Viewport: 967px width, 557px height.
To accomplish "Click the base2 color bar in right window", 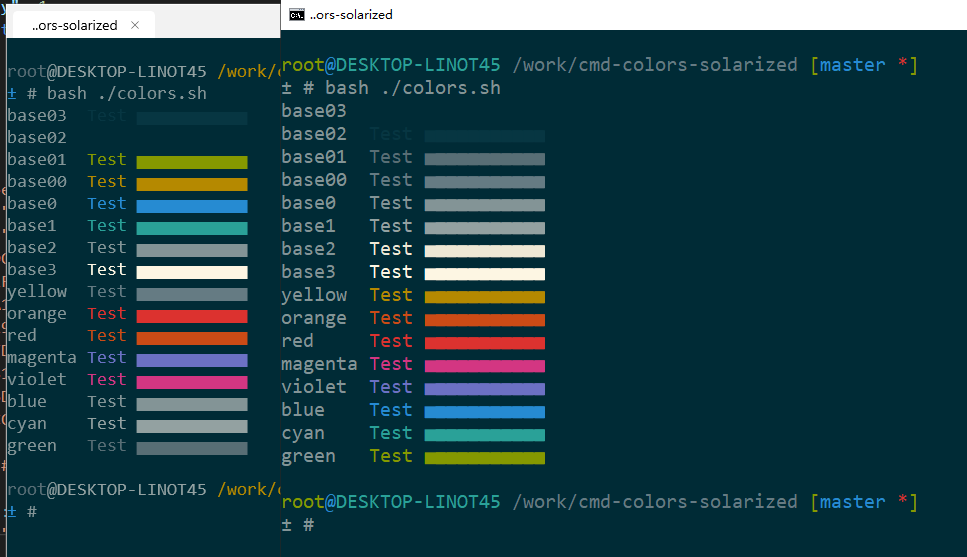I will 485,251.
